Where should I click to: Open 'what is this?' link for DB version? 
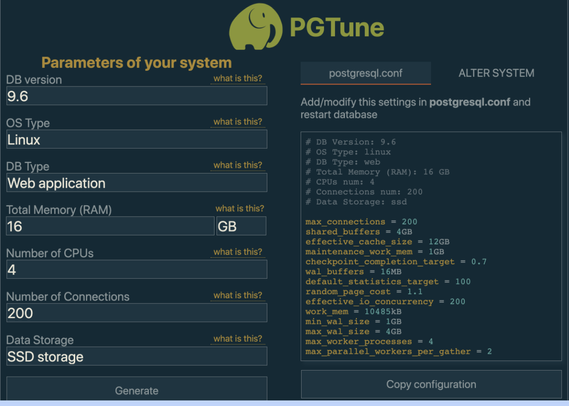tap(238, 78)
